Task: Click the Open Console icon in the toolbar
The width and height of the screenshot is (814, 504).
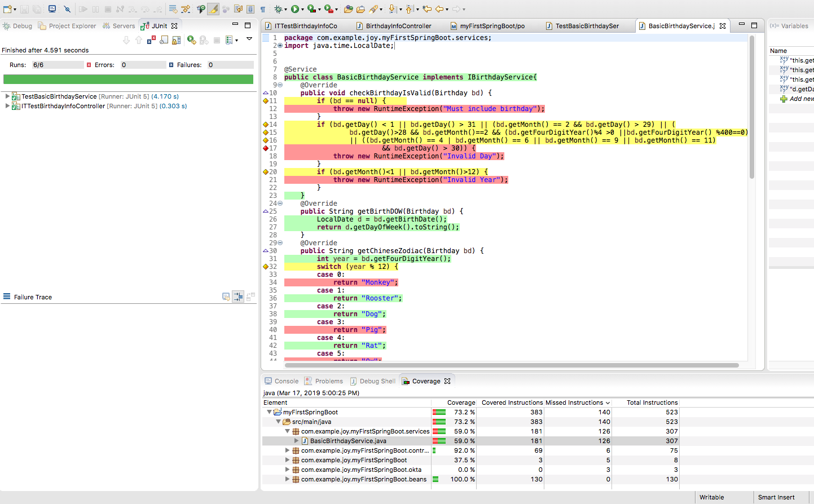Action: click(53, 8)
